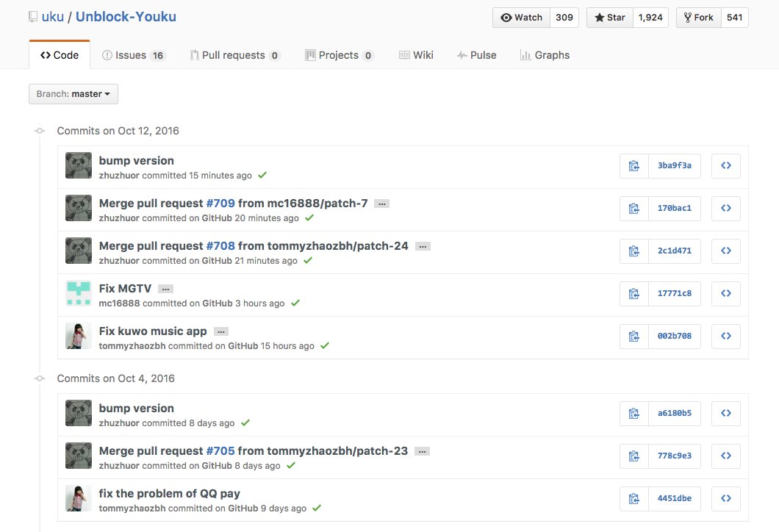779x532 pixels.
Task: Expand Fix kuwo music app commit ellipsis
Action: (x=221, y=332)
